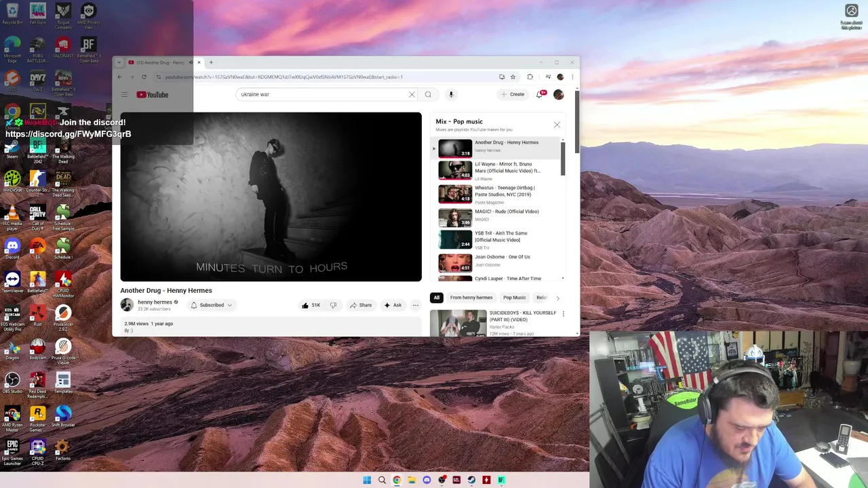Image resolution: width=868 pixels, height=488 pixels.
Task: Open the Rogue Company desktop shortcut
Action: click(x=63, y=16)
